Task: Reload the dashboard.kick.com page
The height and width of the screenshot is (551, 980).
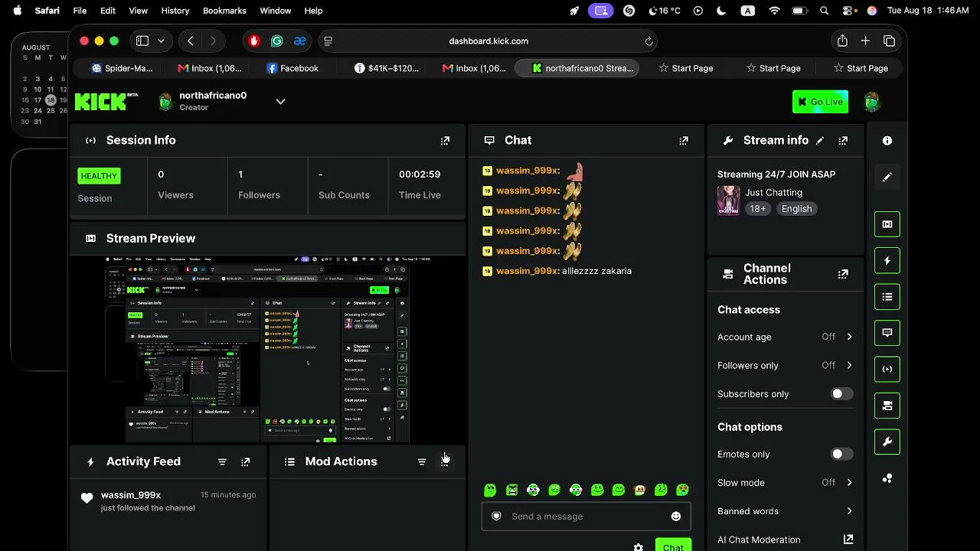Action: 648,41
